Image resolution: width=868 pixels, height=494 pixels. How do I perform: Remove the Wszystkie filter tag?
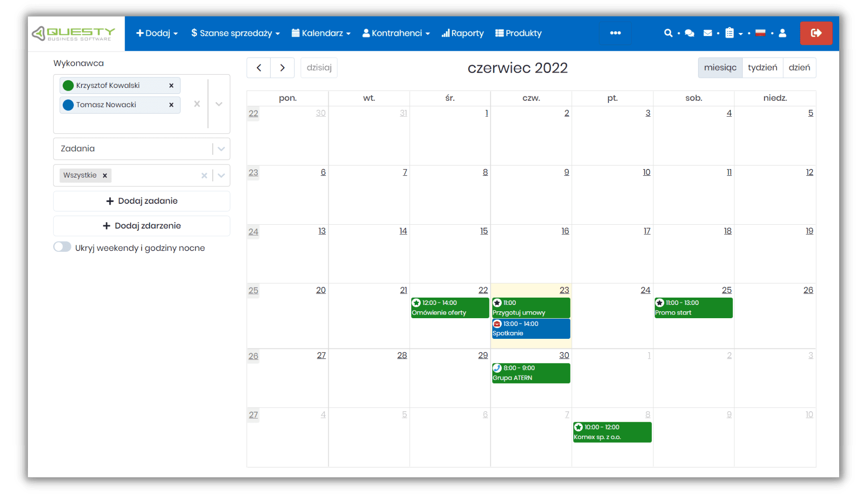105,175
